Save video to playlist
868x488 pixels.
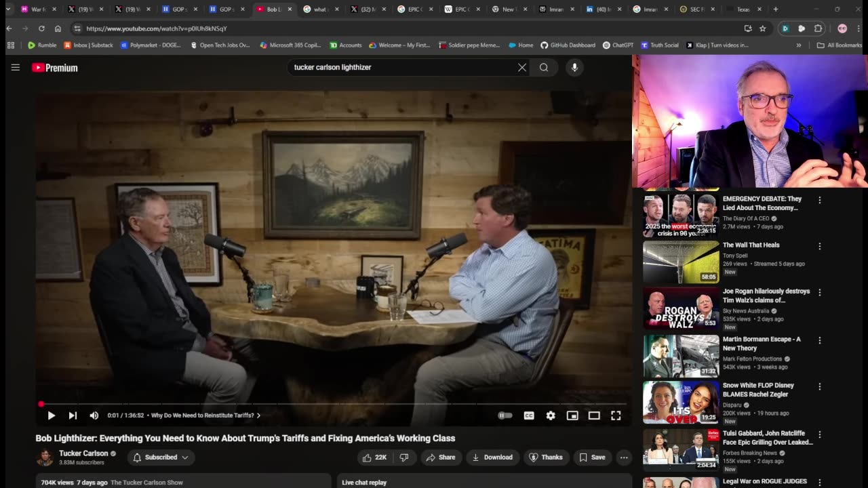click(x=591, y=457)
